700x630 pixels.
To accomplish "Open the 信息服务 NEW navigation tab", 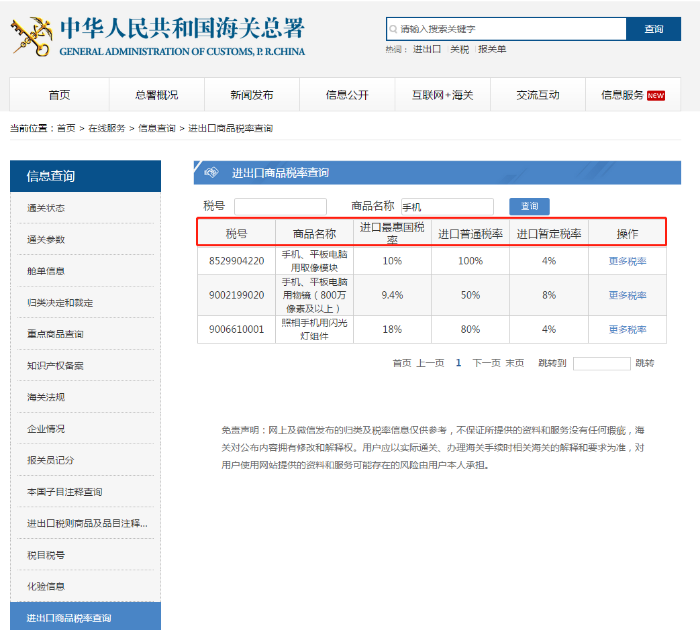I will click(x=632, y=95).
